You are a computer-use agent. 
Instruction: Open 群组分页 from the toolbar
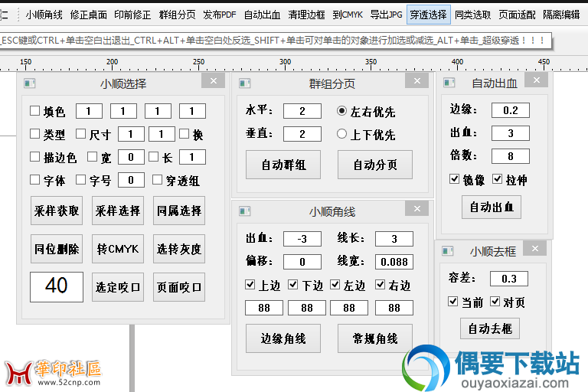(x=177, y=15)
